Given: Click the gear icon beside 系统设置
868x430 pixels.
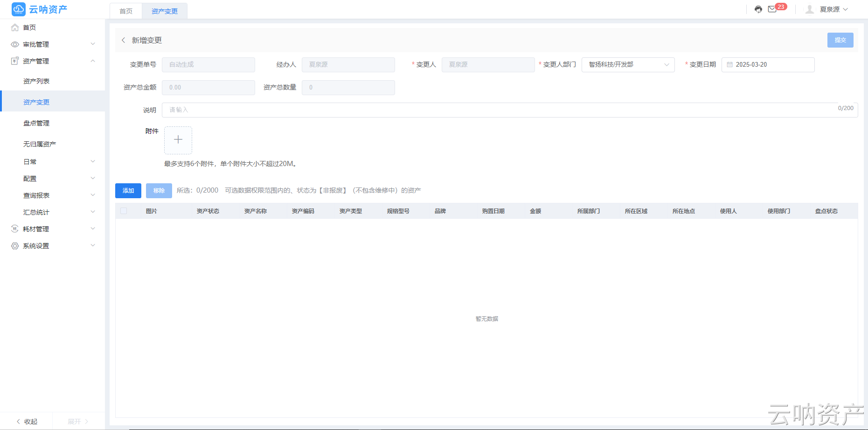Looking at the screenshot, I should 15,246.
